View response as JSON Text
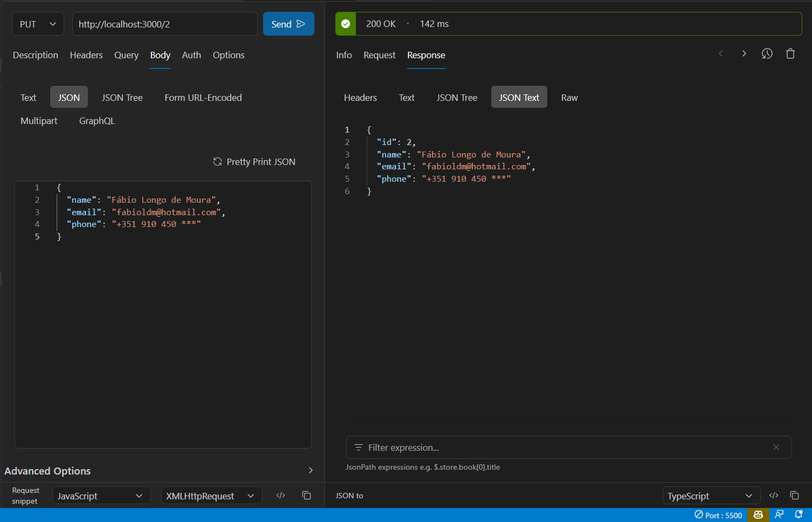 [519, 98]
